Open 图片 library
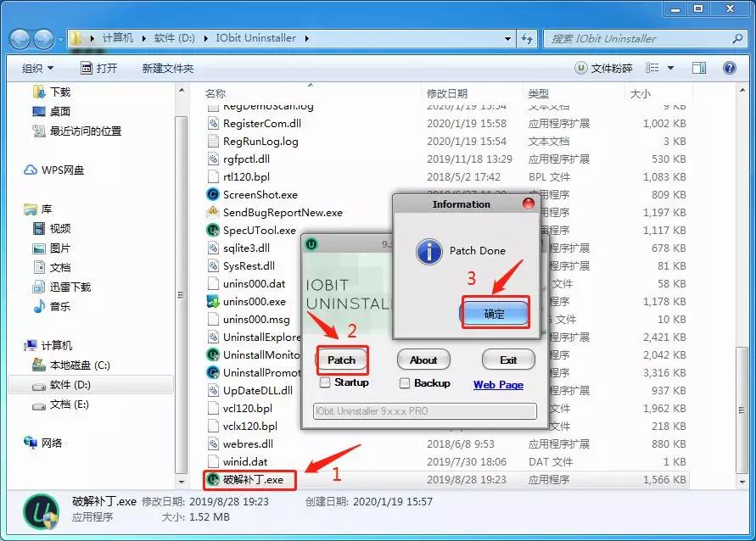This screenshot has height=541, width=756. coord(52,248)
